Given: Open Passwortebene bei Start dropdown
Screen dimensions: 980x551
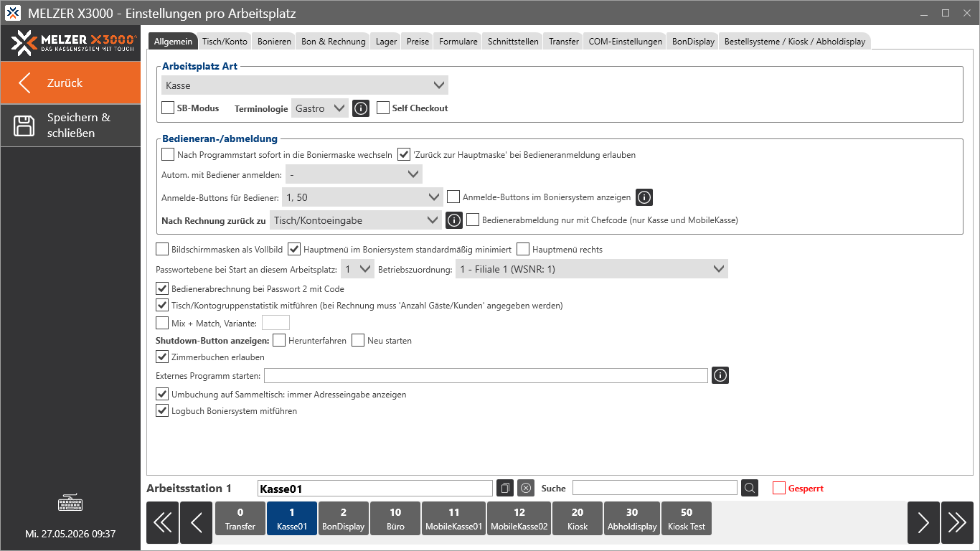Looking at the screenshot, I should pyautogui.click(x=357, y=269).
